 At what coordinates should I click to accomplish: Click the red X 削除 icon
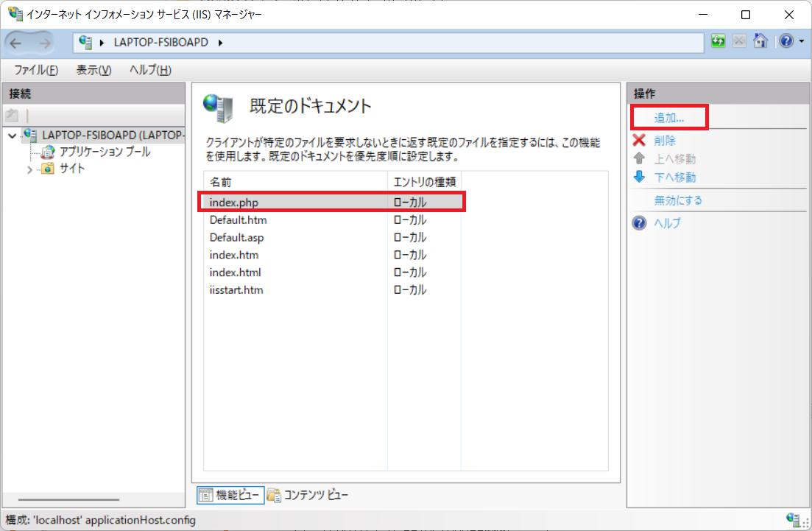click(639, 140)
